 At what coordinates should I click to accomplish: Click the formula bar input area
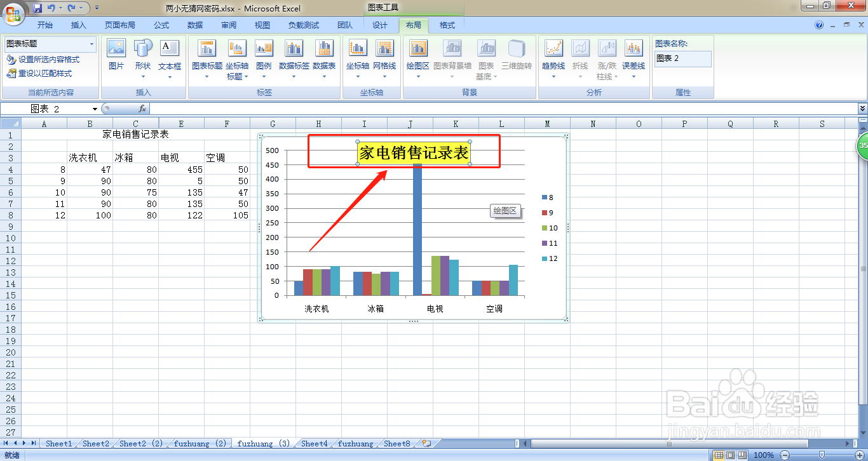pyautogui.click(x=503, y=109)
